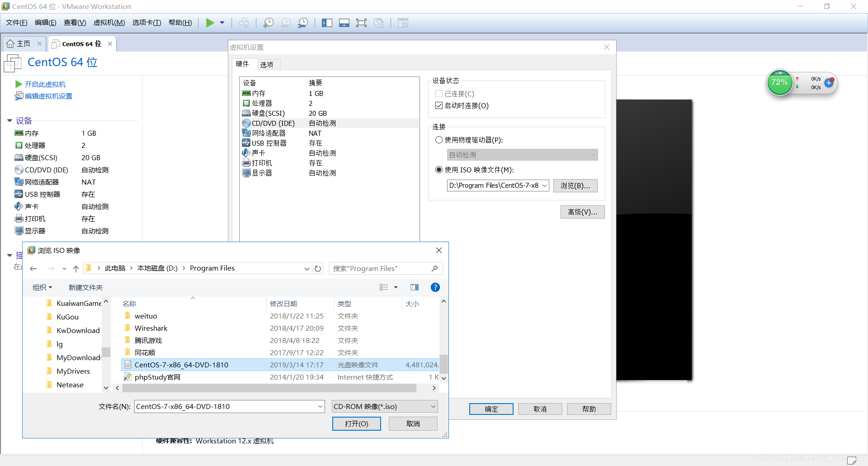Select 使用物理驱动器(P) radio button

pos(439,140)
